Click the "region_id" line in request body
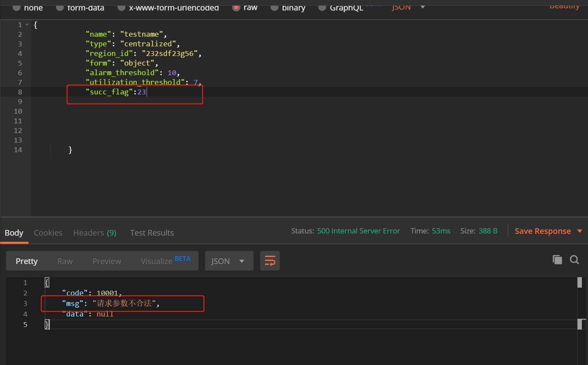Screen dimensions: 588x365 (143, 53)
